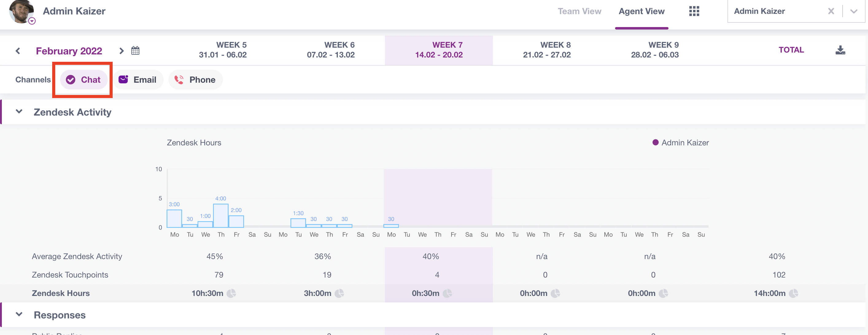Collapse the Zendesk Activity section
868x335 pixels.
[19, 112]
